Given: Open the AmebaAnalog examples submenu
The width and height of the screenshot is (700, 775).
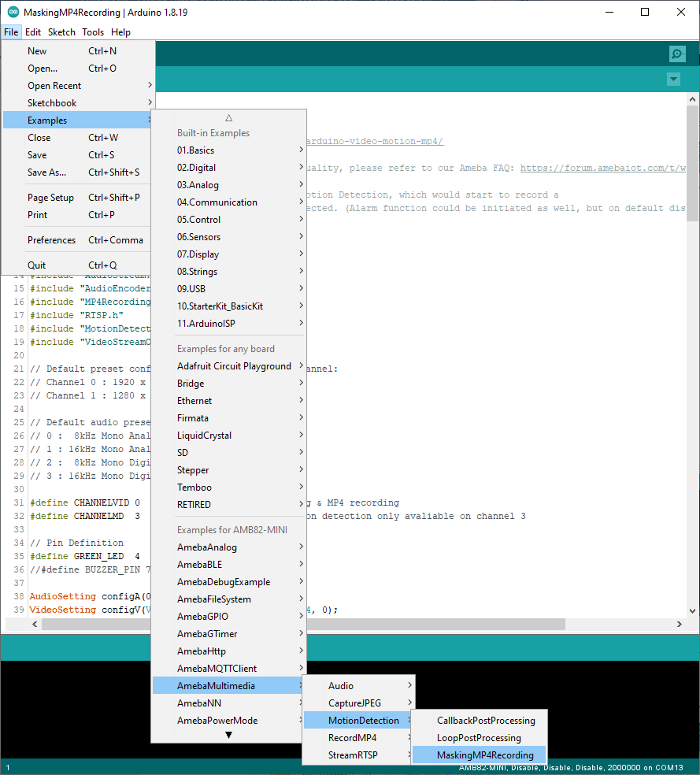Looking at the screenshot, I should pyautogui.click(x=228, y=547).
